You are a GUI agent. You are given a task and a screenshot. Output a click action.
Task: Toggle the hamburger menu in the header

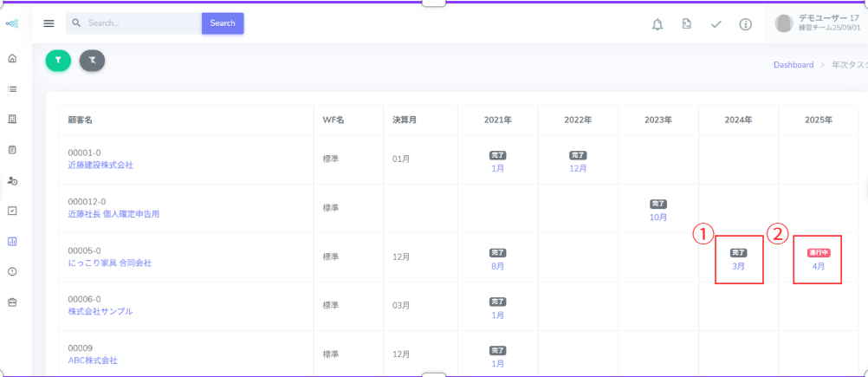[x=49, y=23]
